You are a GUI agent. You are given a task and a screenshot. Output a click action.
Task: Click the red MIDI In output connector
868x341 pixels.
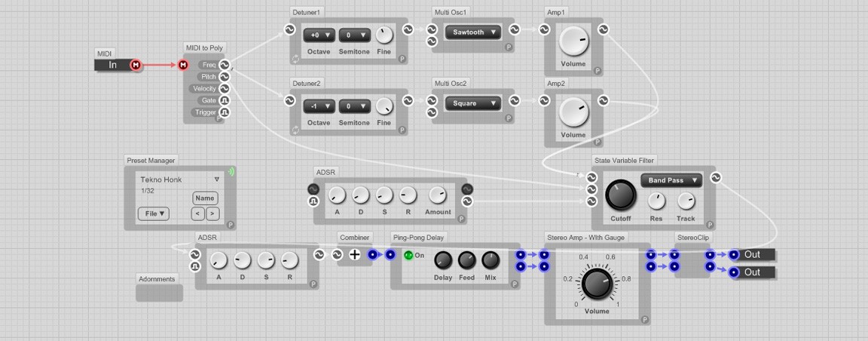click(x=136, y=65)
